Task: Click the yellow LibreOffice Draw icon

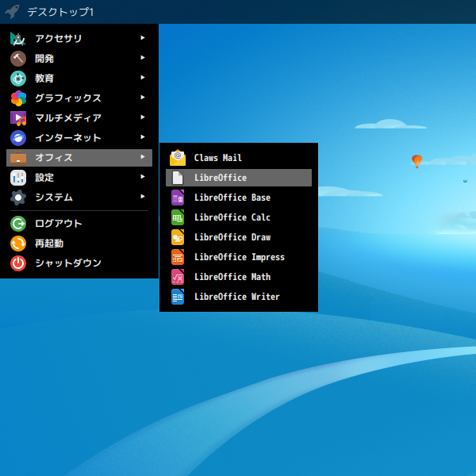Action: point(178,237)
